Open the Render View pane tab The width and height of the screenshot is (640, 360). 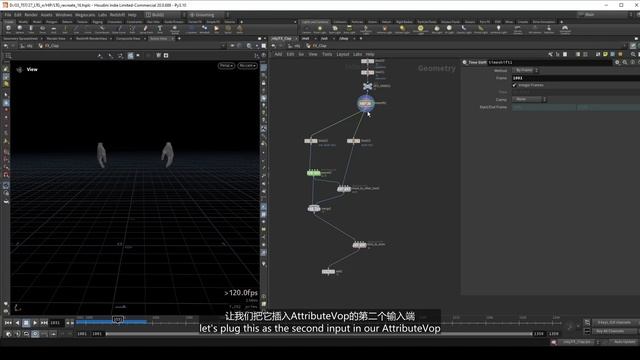pyautogui.click(x=56, y=38)
